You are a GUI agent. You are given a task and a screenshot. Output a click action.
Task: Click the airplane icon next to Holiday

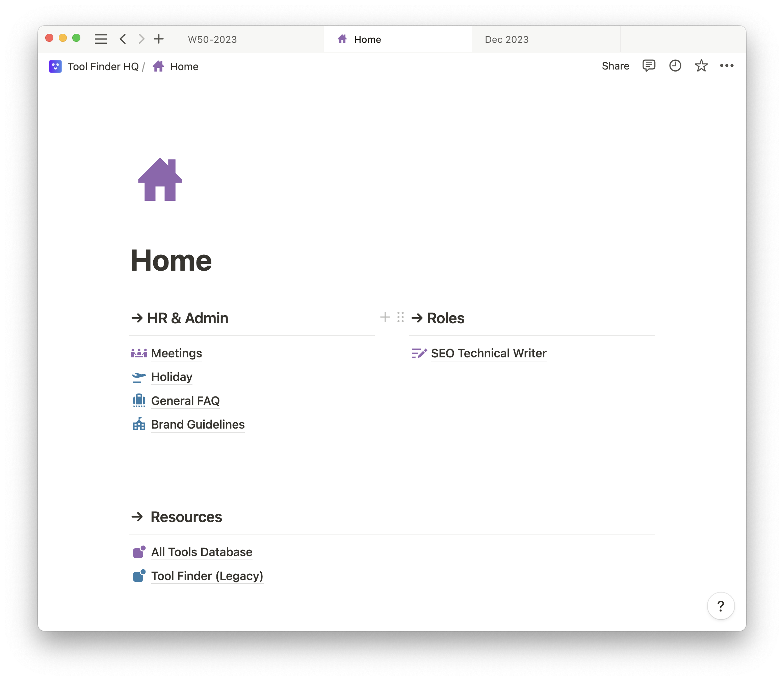pos(139,377)
